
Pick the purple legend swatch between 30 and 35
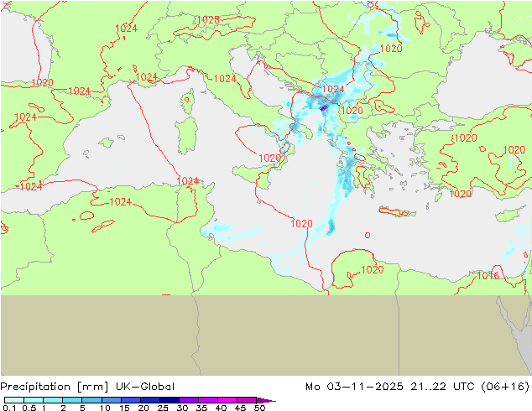(x=189, y=400)
